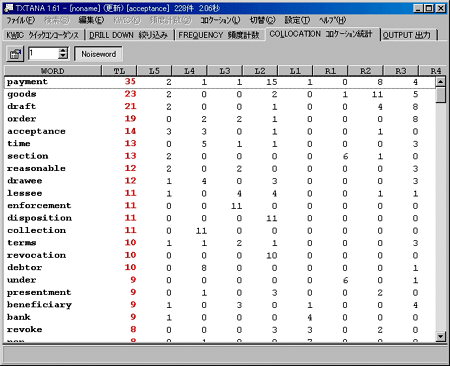Switch to the KWIC quick concordance tab
Image resolution: width=450 pixels, height=366 pixels.
tap(43, 35)
